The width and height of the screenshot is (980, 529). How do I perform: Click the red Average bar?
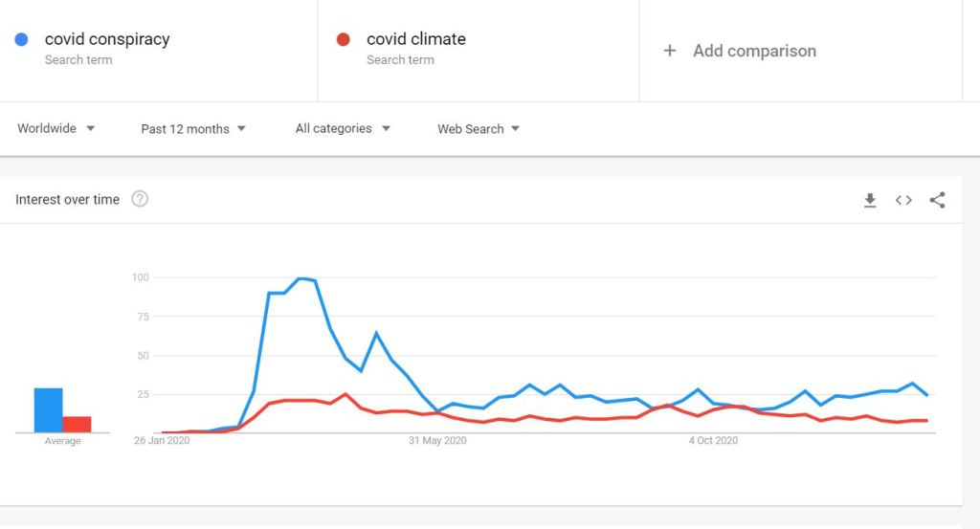click(x=78, y=424)
